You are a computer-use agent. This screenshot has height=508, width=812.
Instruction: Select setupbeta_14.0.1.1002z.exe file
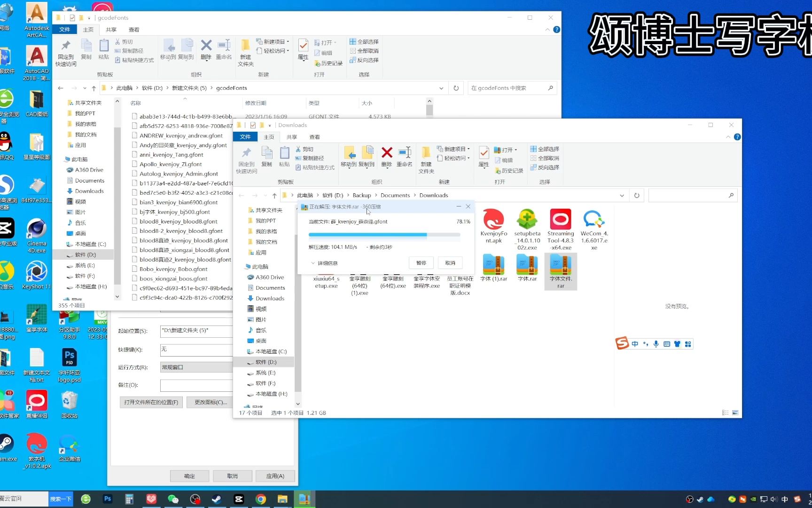527,230
